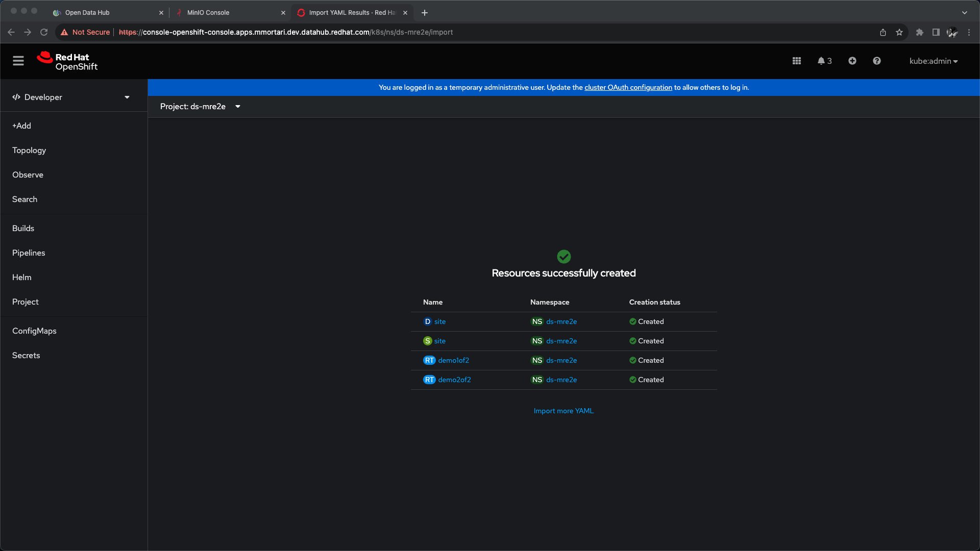Open Pipelines in the sidebar

point(29,253)
